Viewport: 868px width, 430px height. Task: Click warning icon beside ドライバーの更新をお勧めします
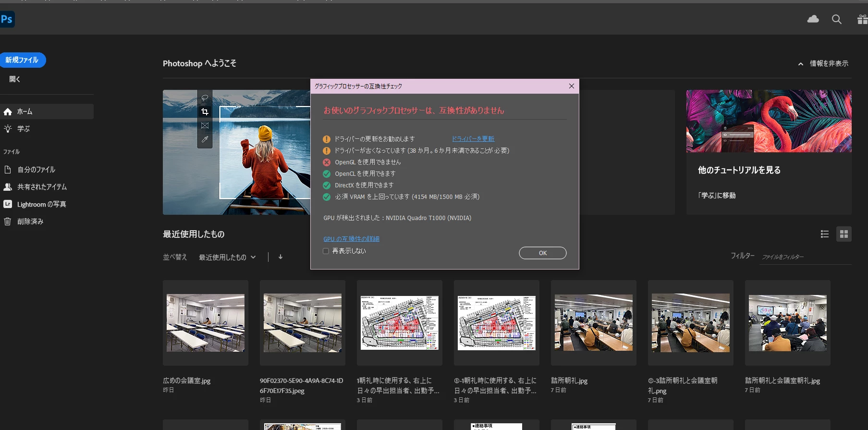tap(327, 139)
